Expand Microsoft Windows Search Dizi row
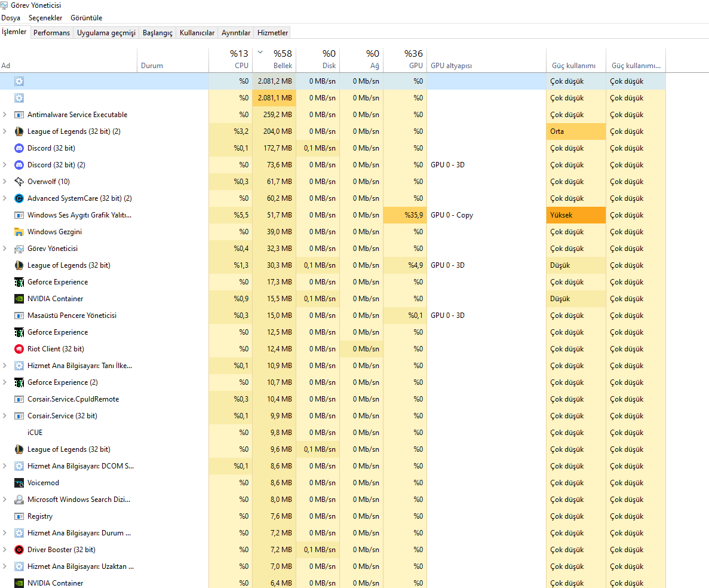The image size is (709, 588). [x=5, y=500]
